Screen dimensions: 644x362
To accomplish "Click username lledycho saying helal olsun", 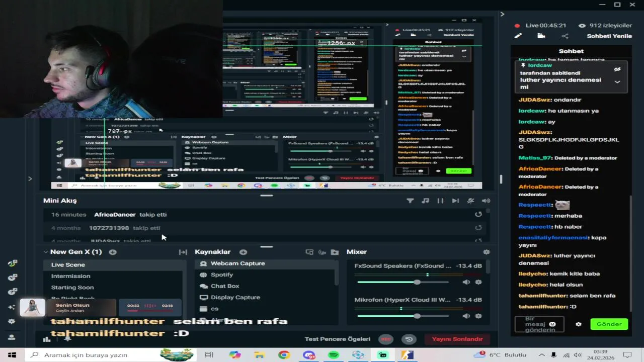I will (x=533, y=285).
